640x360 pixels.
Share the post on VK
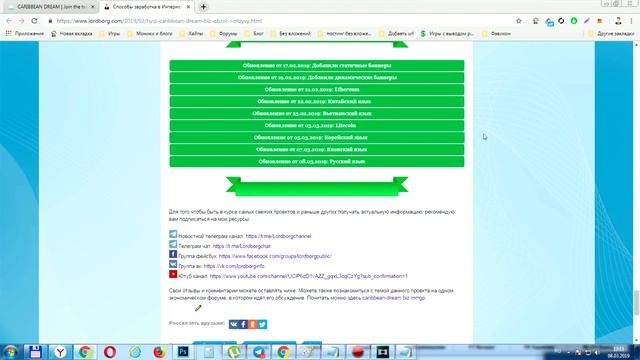pos(233,324)
